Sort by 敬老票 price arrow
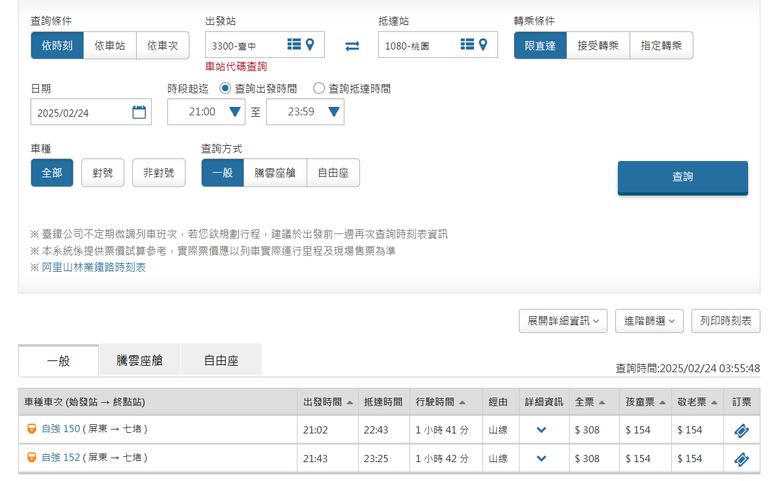 [714, 402]
